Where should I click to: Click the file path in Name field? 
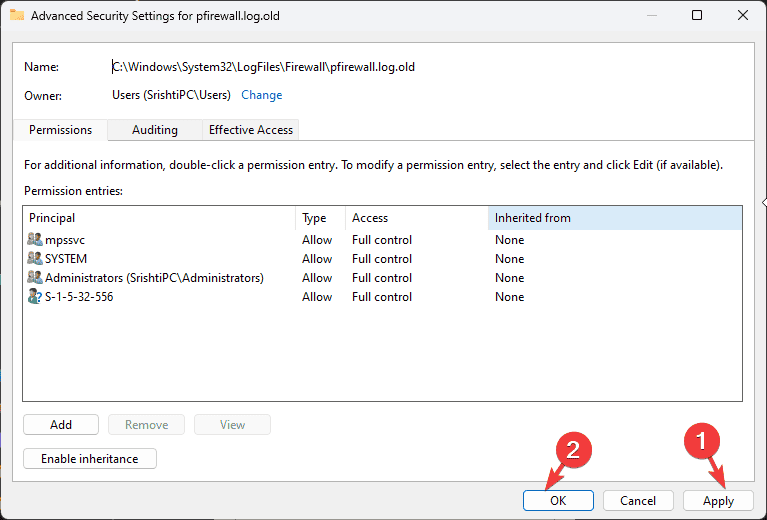(x=264, y=67)
